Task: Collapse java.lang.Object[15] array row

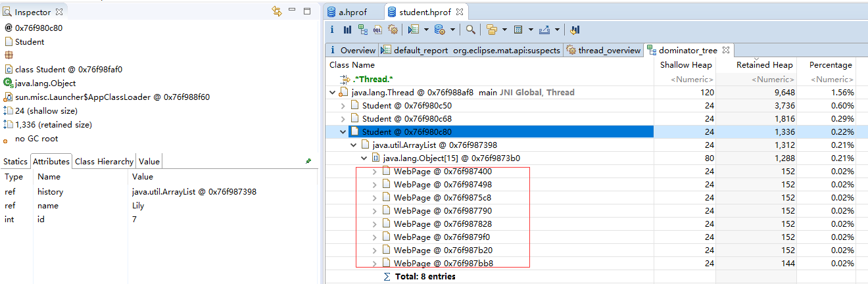Action: [x=364, y=158]
